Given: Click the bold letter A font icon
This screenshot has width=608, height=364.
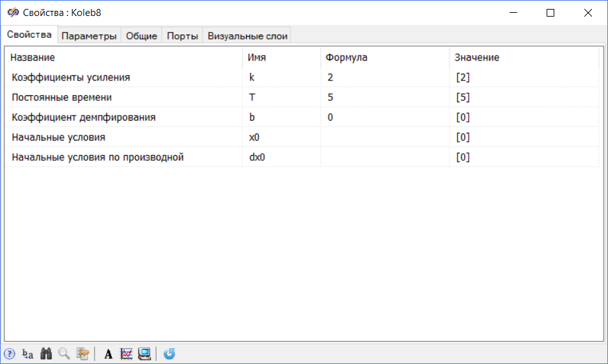Looking at the screenshot, I should pyautogui.click(x=108, y=353).
